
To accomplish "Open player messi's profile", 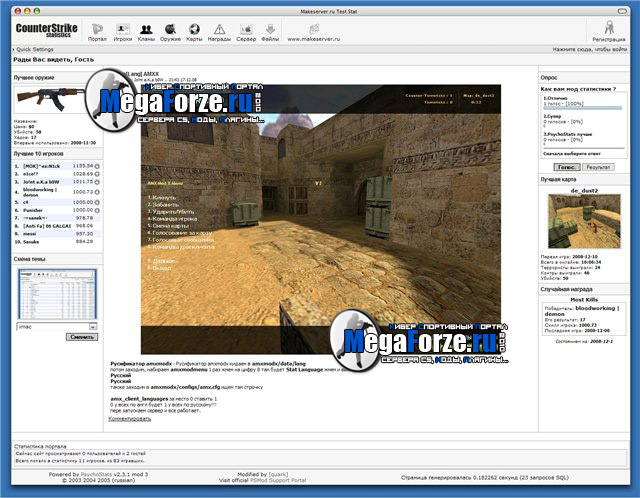I will point(29,234).
